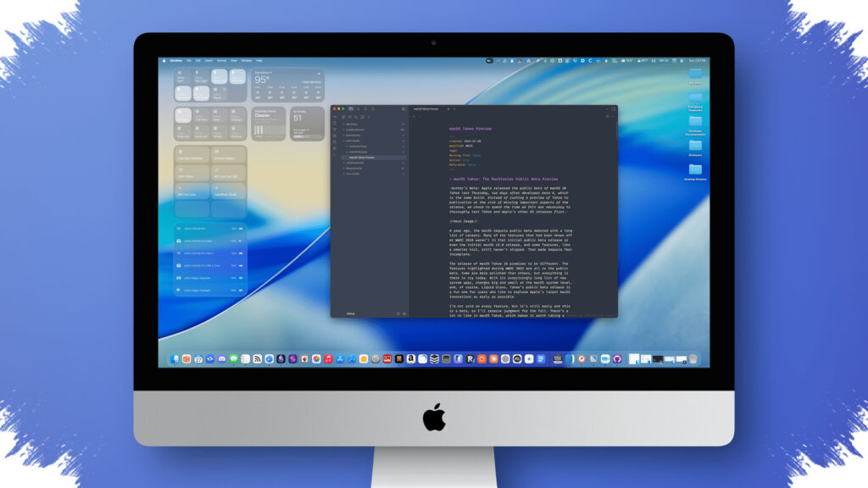Open Music from the Dock
Viewport: 868px width, 488px height.
coord(328,359)
